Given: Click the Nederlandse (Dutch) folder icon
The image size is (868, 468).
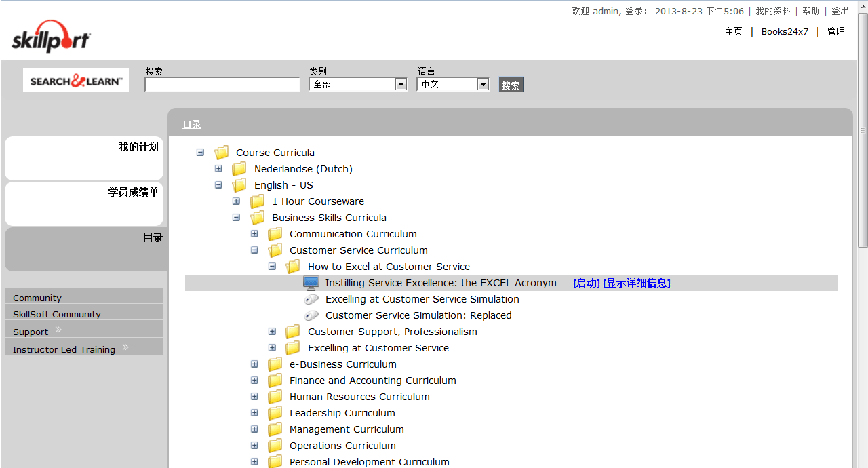Looking at the screenshot, I should pyautogui.click(x=239, y=169).
